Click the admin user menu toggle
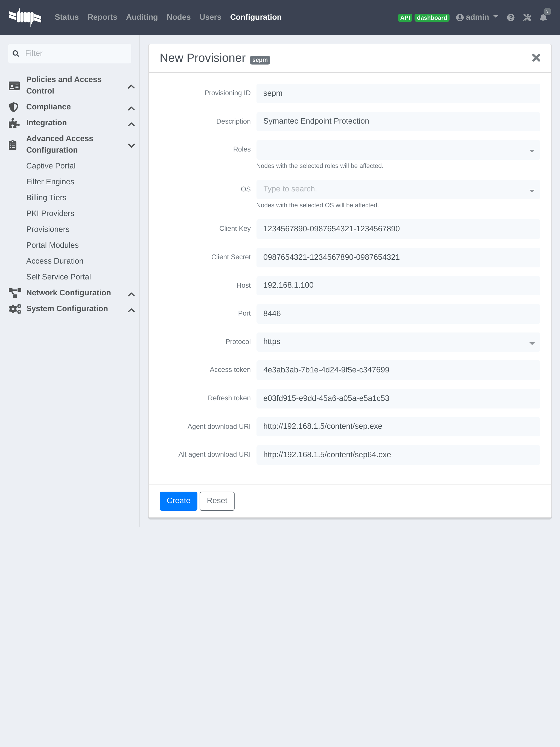 (x=477, y=17)
